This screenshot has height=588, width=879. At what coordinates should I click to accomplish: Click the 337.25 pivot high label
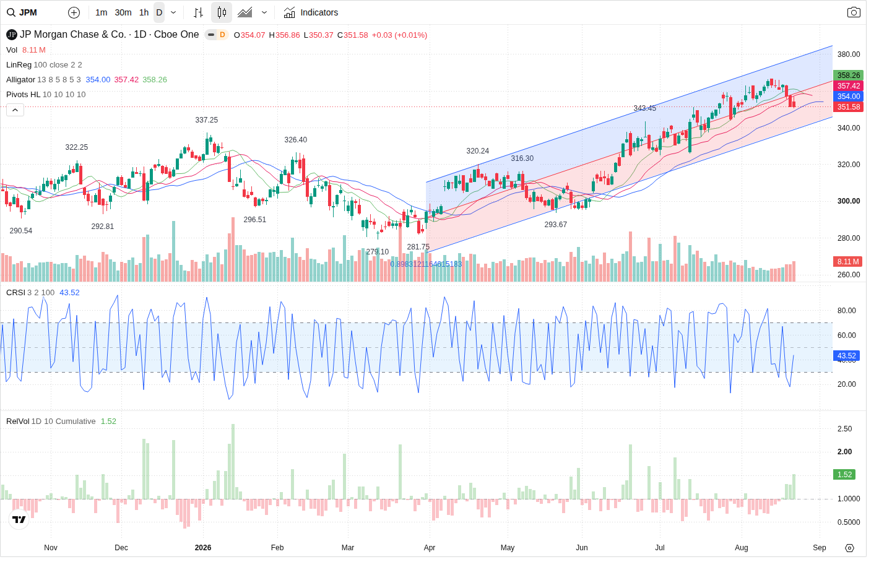207,120
